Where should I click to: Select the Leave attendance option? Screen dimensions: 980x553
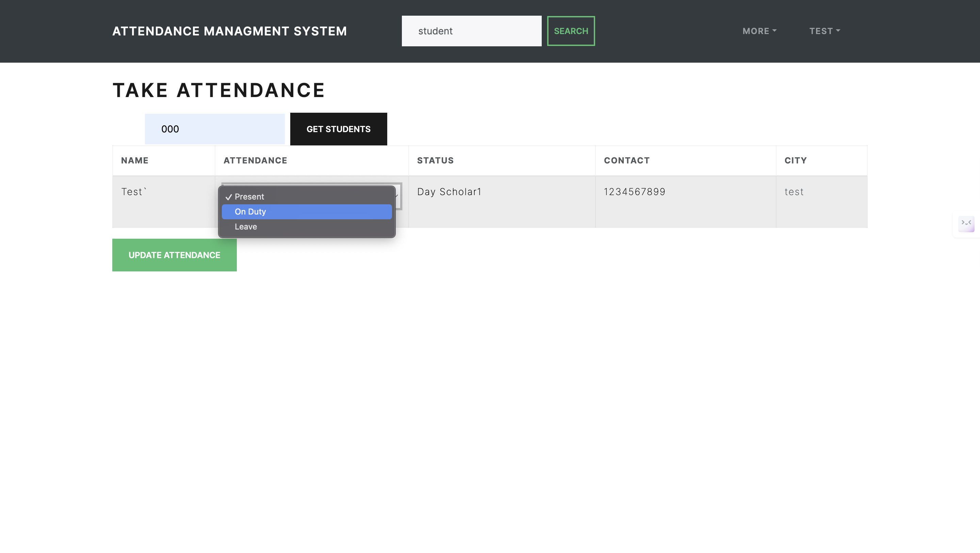click(307, 226)
